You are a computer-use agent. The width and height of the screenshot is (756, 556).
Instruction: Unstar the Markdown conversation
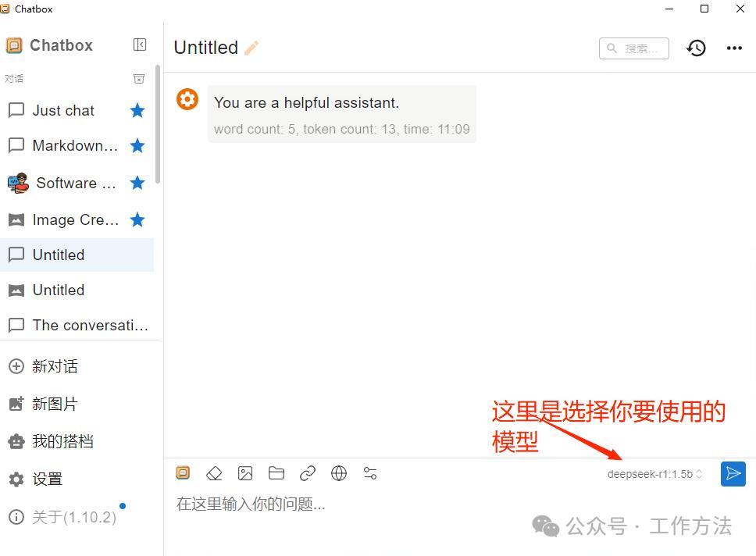coord(137,145)
